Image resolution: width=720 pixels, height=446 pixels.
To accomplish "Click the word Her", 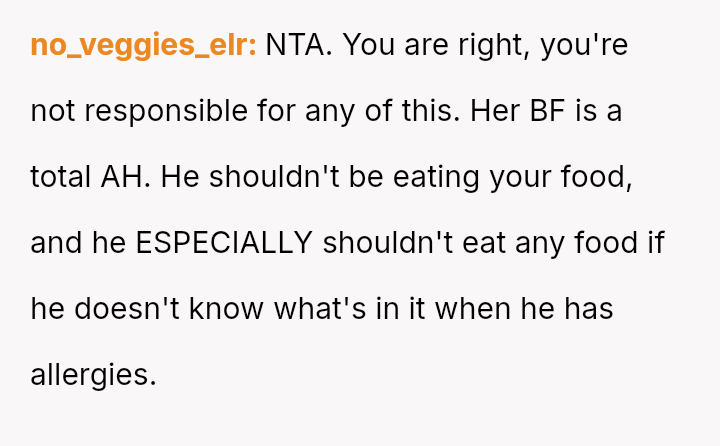I will point(490,111).
